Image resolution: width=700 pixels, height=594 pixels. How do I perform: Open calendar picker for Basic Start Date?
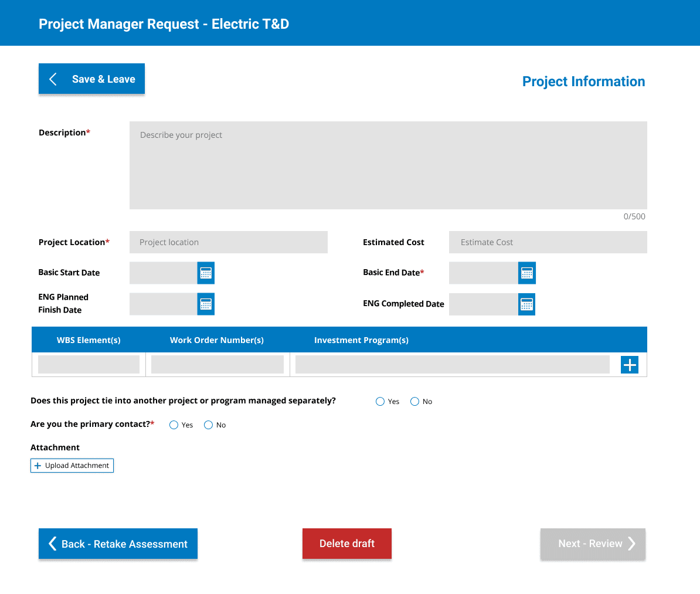206,273
